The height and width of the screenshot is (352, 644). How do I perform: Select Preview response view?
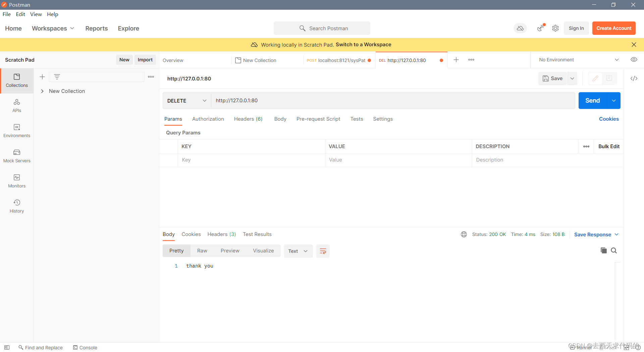230,251
